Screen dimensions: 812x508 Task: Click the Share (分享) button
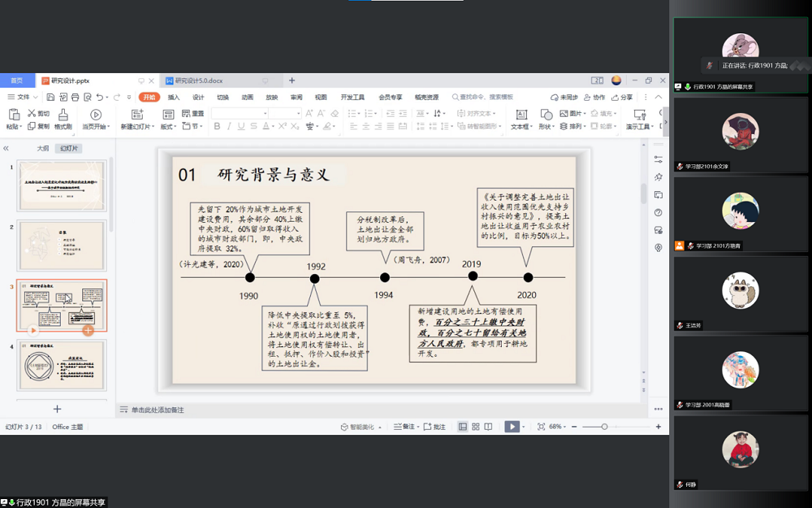point(621,98)
